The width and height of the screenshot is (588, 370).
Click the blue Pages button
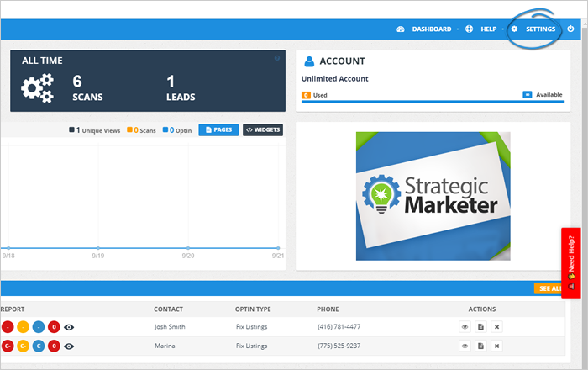pyautogui.click(x=218, y=130)
